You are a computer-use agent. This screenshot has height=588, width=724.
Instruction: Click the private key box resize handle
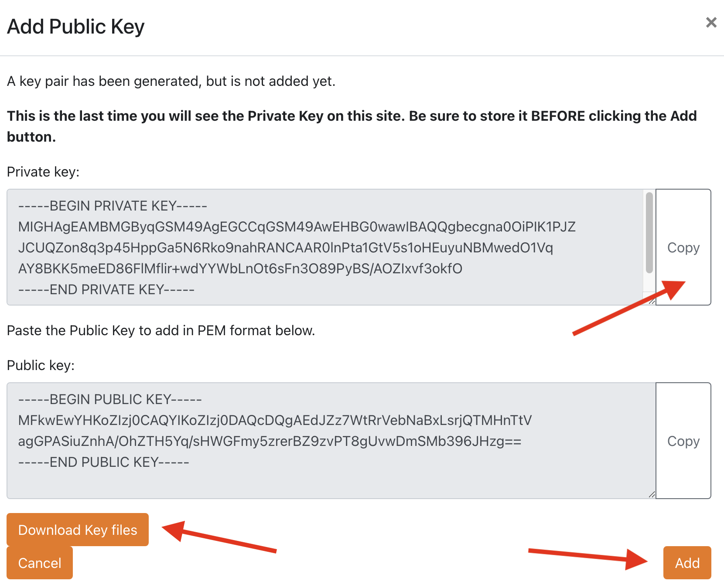[652, 301]
